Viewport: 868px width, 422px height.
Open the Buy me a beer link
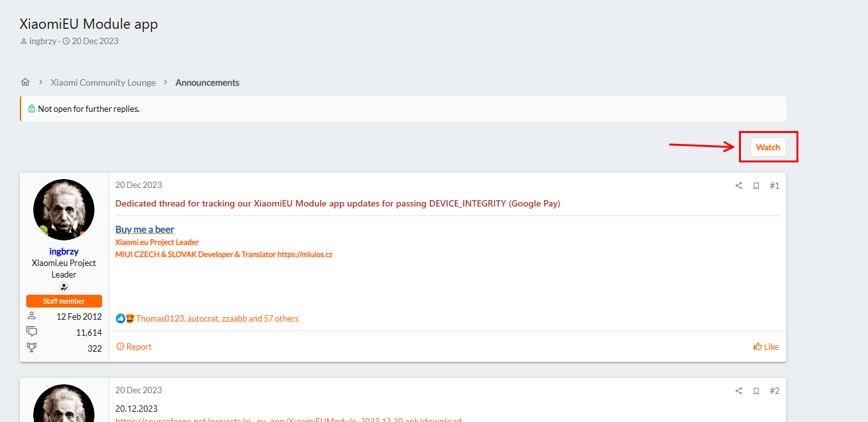pyautogui.click(x=145, y=230)
